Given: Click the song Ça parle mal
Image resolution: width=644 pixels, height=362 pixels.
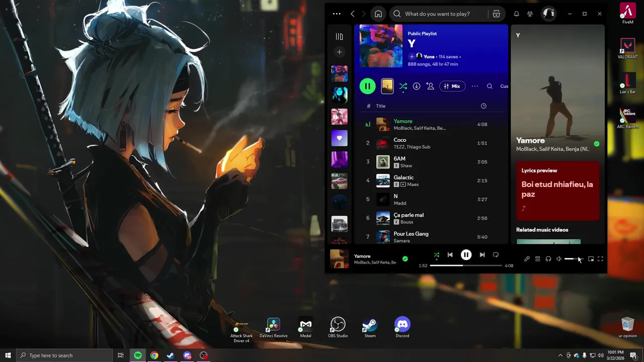Looking at the screenshot, I should pyautogui.click(x=432, y=218).
